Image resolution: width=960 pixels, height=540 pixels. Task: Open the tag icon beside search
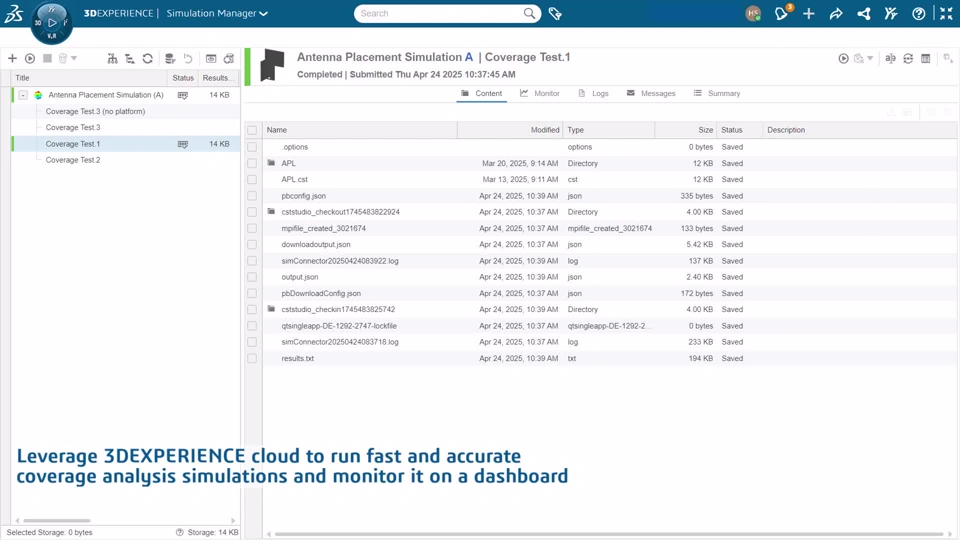click(555, 13)
